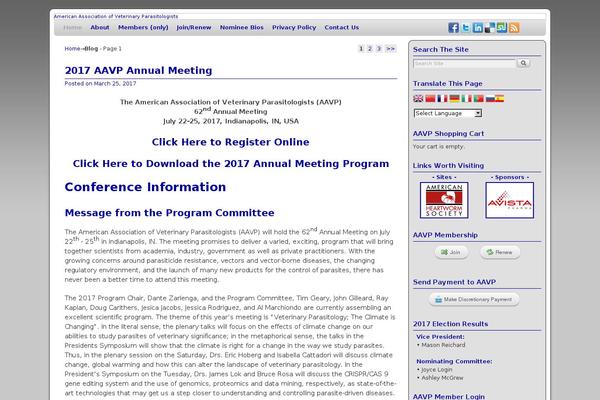
Task: Open the Nominee Bios menu item
Action: pos(242,28)
